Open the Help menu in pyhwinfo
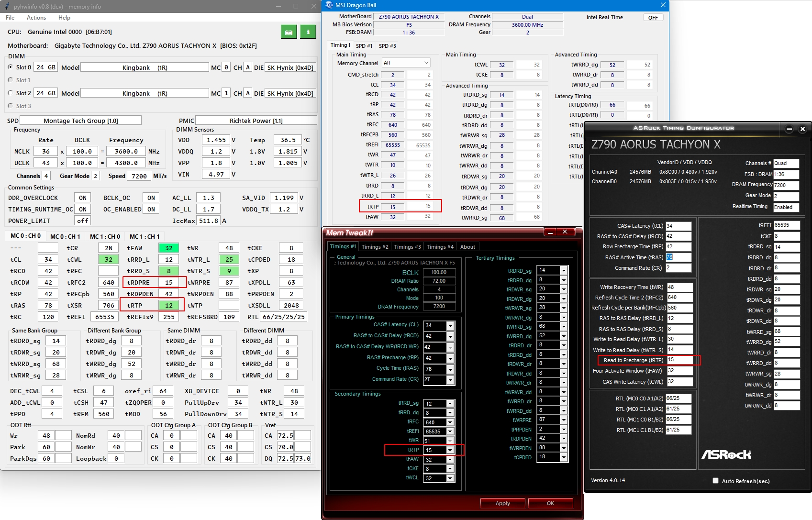 coord(64,18)
